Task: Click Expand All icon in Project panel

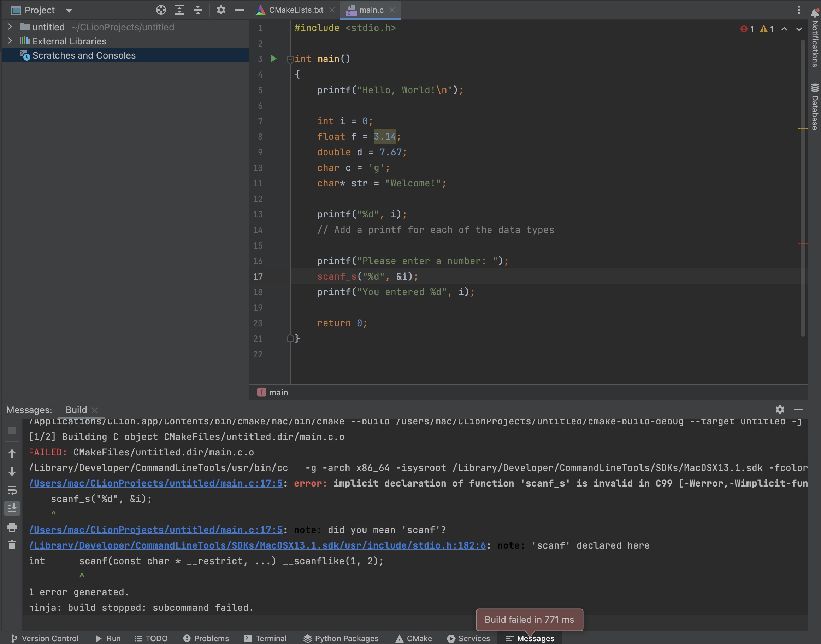Action: pyautogui.click(x=179, y=10)
